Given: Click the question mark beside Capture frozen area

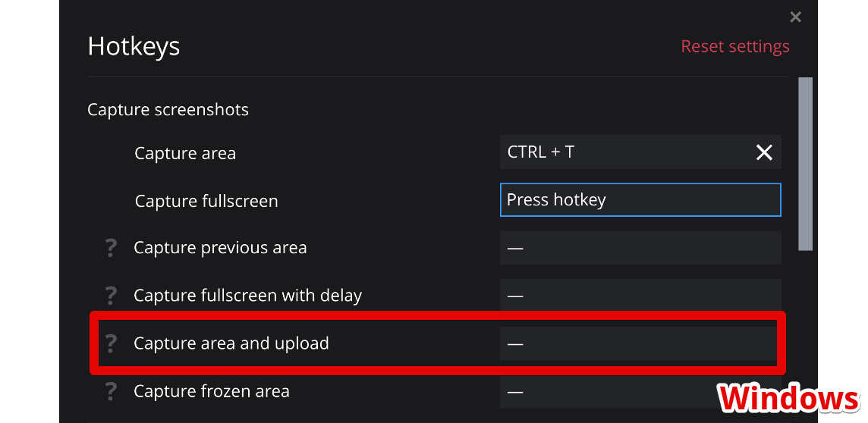Looking at the screenshot, I should 111,391.
